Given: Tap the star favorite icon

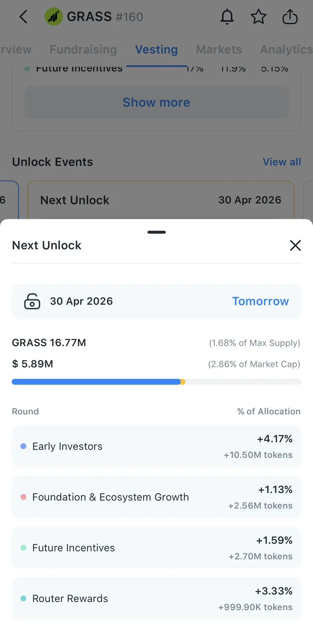Looking at the screenshot, I should pyautogui.click(x=259, y=17).
